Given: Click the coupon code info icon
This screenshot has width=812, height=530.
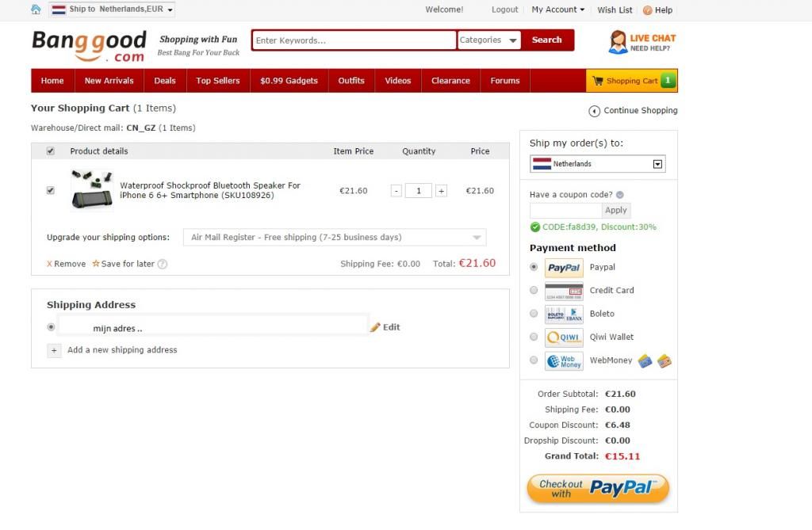Looking at the screenshot, I should click(x=620, y=195).
